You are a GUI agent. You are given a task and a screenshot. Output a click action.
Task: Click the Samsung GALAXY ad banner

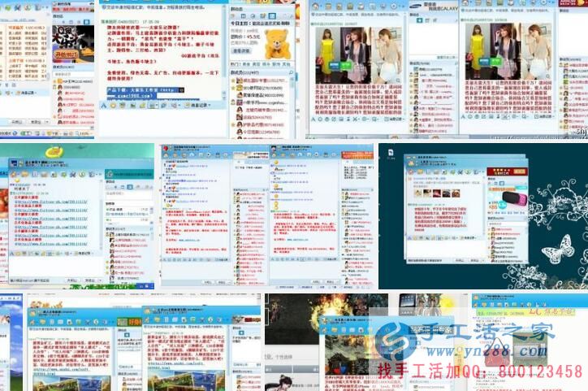[x=434, y=8]
